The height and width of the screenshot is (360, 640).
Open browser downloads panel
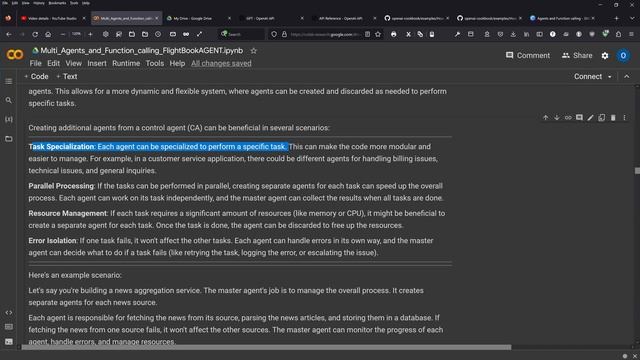pyautogui.click(x=513, y=34)
